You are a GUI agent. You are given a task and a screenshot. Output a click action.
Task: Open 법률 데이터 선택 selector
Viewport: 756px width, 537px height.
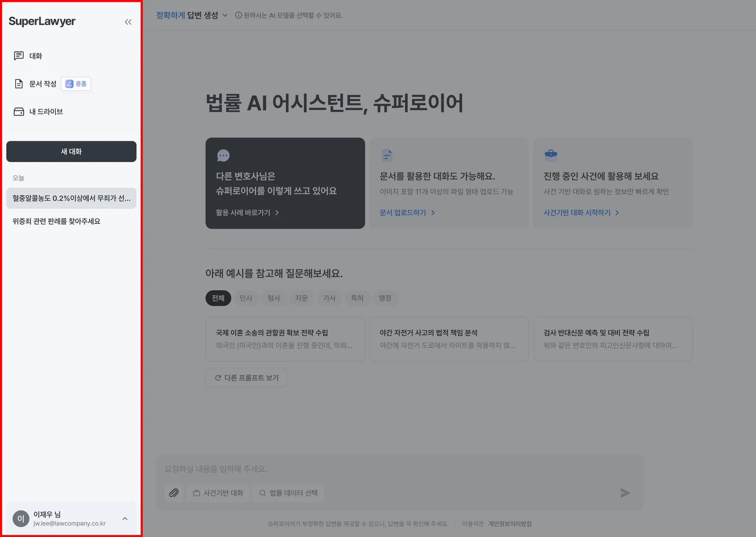point(288,493)
